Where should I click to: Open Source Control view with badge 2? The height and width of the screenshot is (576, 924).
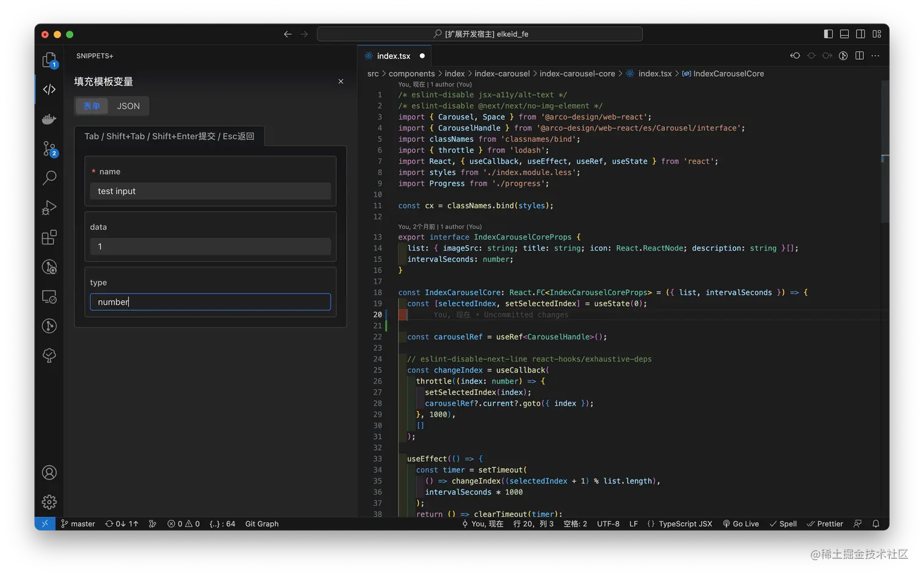coord(50,148)
